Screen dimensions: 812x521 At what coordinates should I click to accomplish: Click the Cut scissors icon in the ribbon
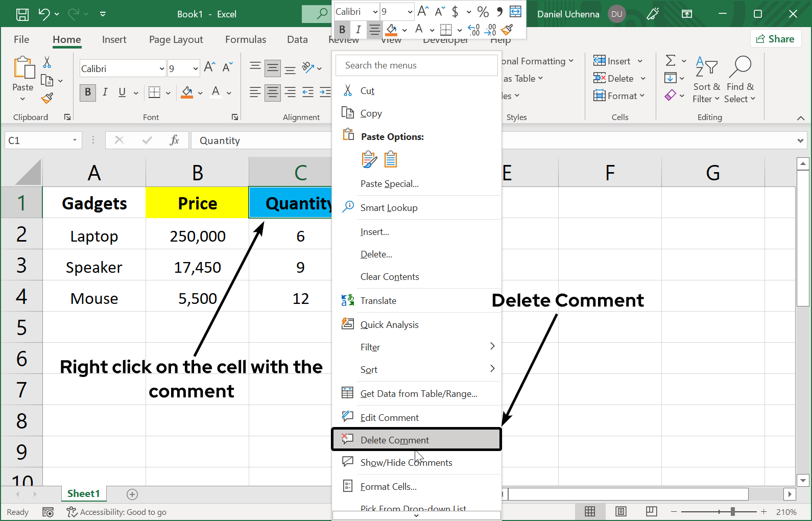pos(47,62)
